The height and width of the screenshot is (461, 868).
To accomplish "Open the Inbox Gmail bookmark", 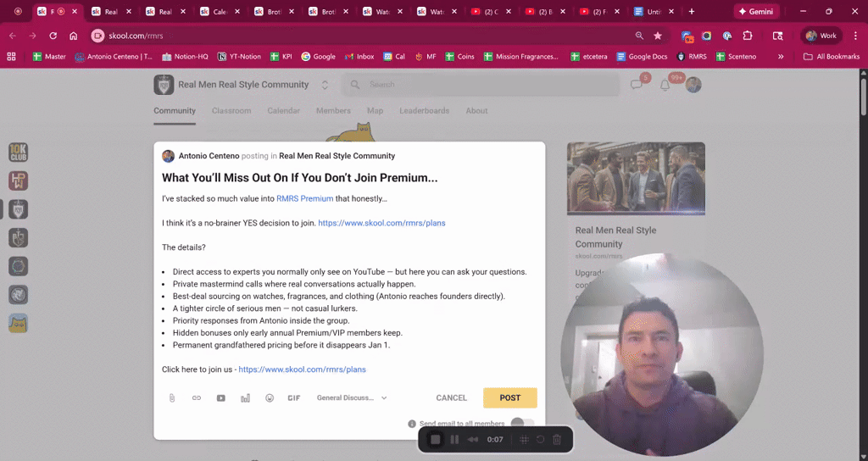I will [359, 57].
